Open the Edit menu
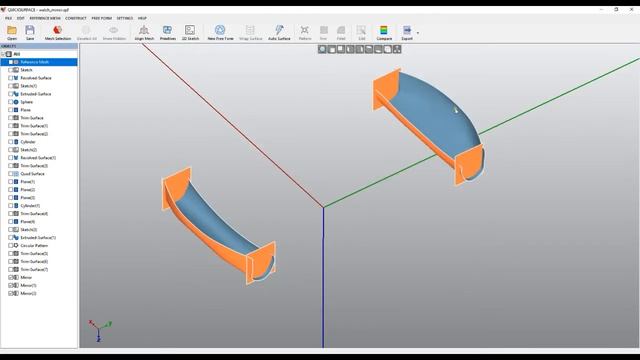640x360 pixels. [20, 18]
